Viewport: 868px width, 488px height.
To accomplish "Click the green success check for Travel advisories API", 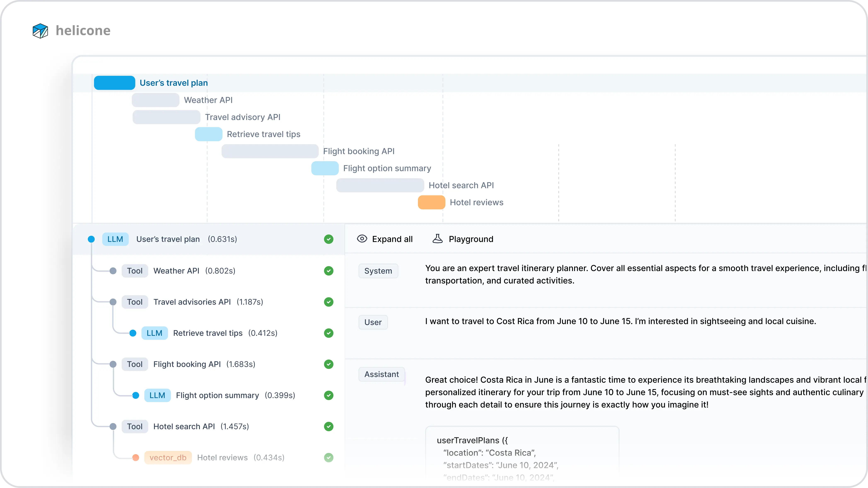I will click(328, 302).
